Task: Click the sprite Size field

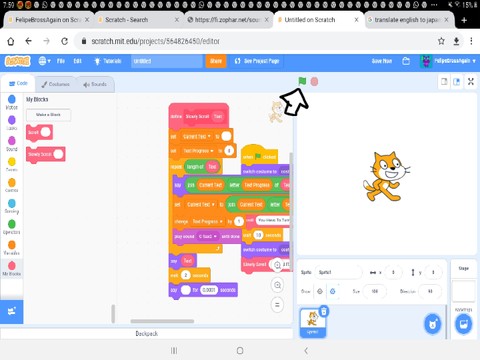Action: pyautogui.click(x=375, y=291)
